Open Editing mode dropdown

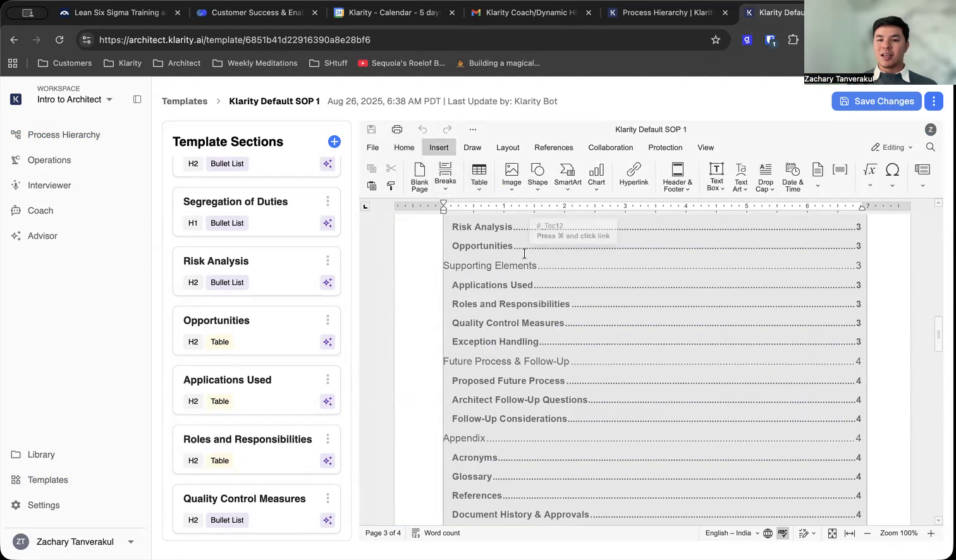click(x=892, y=147)
